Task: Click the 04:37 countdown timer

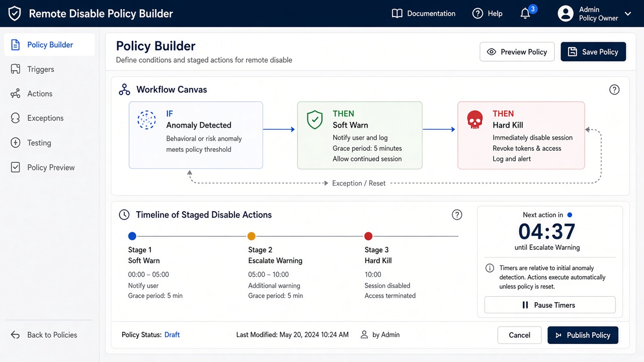Action: click(547, 232)
